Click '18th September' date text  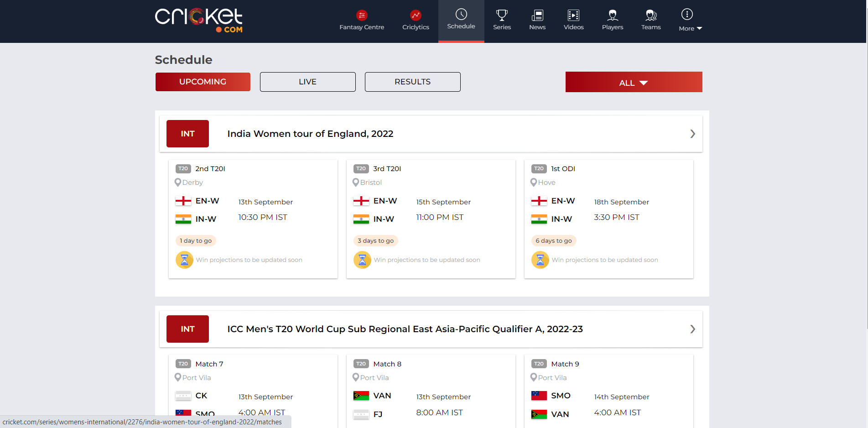tap(621, 202)
